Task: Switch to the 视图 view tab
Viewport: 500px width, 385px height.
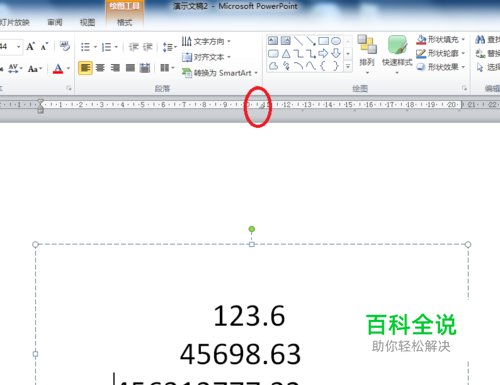Action: coord(87,22)
